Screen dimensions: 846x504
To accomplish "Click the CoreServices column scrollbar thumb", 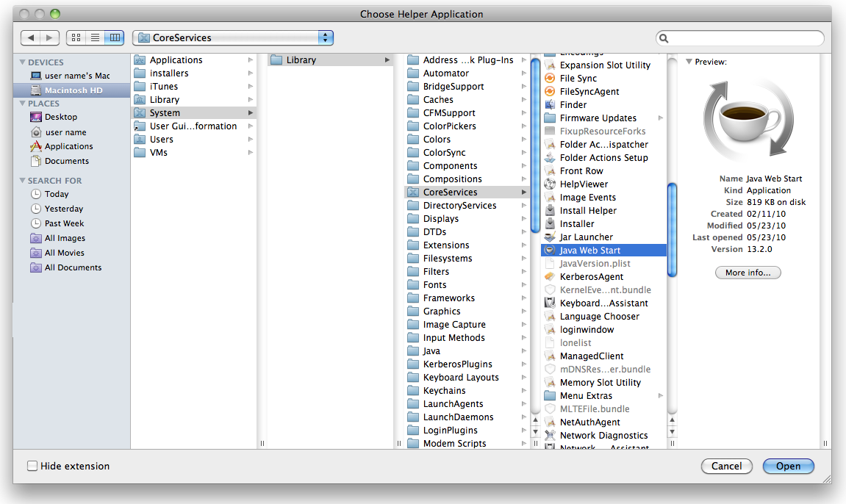I will click(x=673, y=230).
